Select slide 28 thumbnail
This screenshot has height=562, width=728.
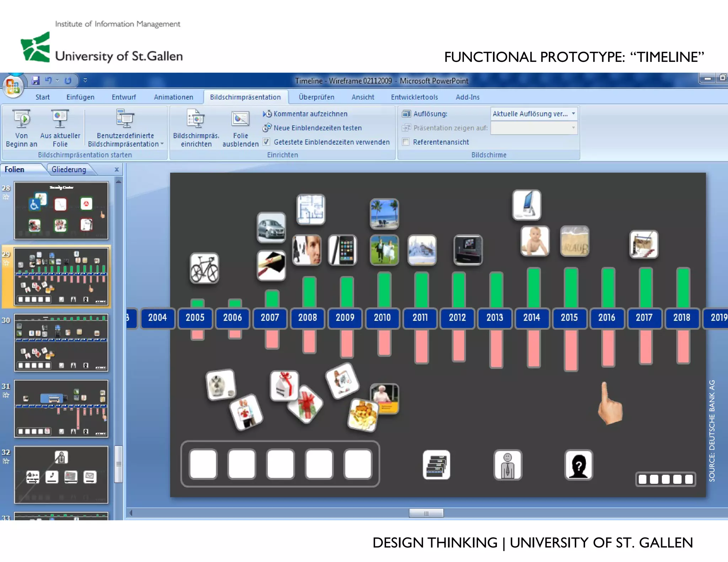[x=61, y=210]
